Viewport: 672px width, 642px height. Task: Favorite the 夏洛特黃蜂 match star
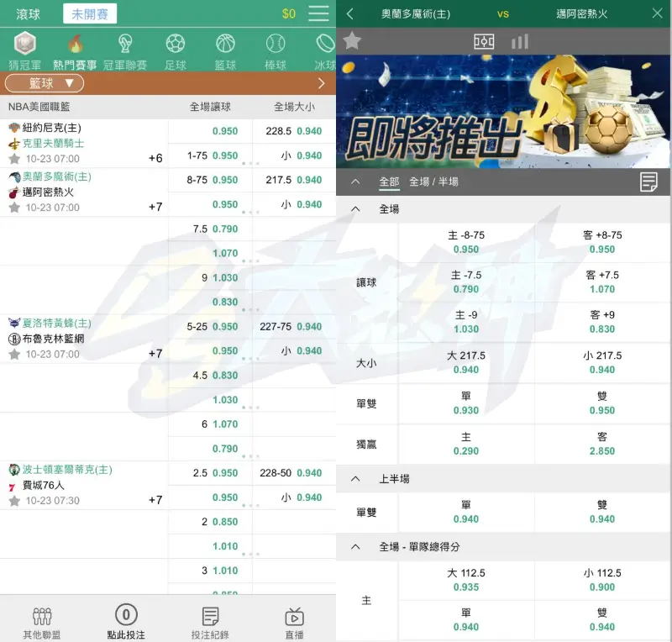[14, 355]
